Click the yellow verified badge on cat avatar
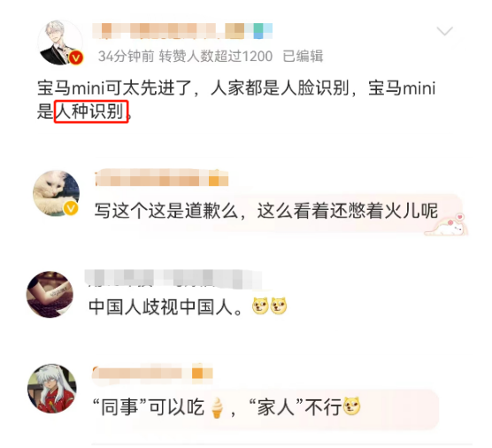This screenshot has height=448, width=492. [71, 208]
